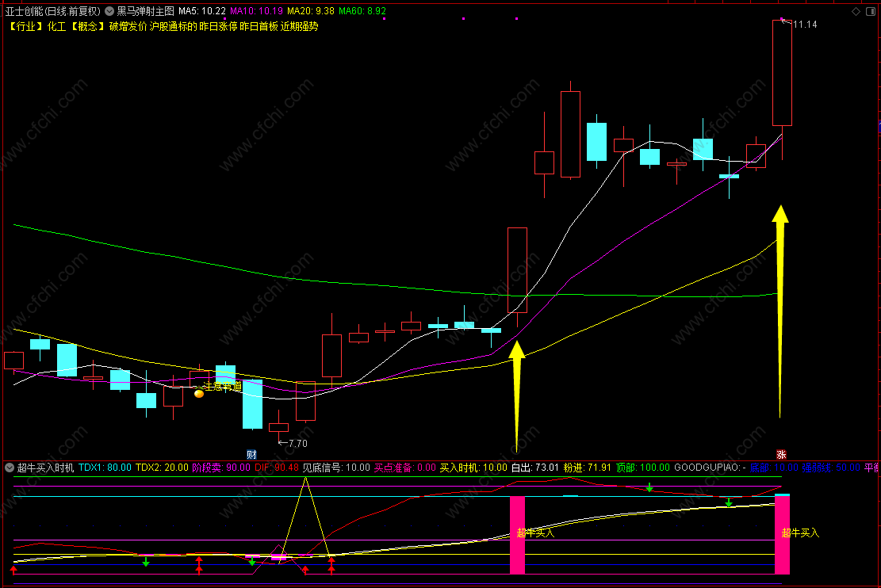Screen dimensions: 881x588
Task: Select the MA5: 10.22 value
Action: [202, 11]
